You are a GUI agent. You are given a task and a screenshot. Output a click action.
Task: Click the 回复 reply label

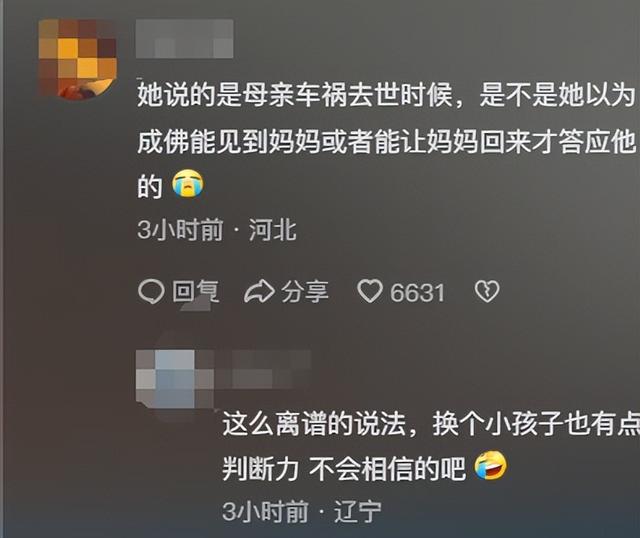click(x=196, y=291)
